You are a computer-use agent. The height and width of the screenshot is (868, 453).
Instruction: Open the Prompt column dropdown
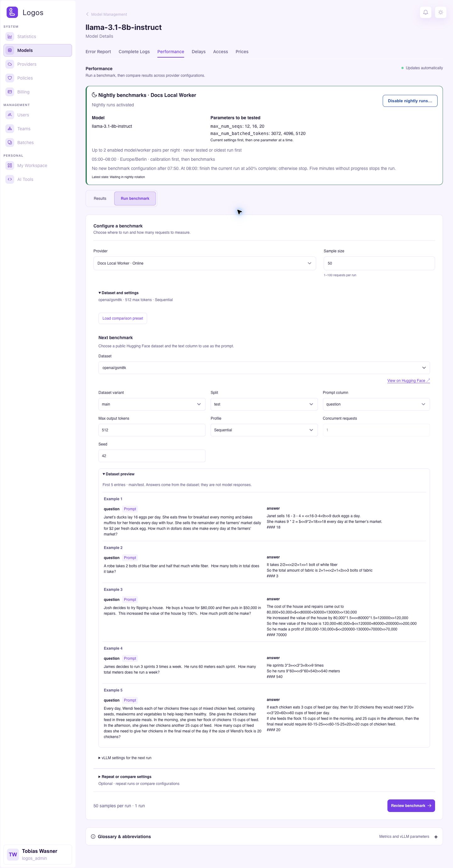click(x=376, y=404)
